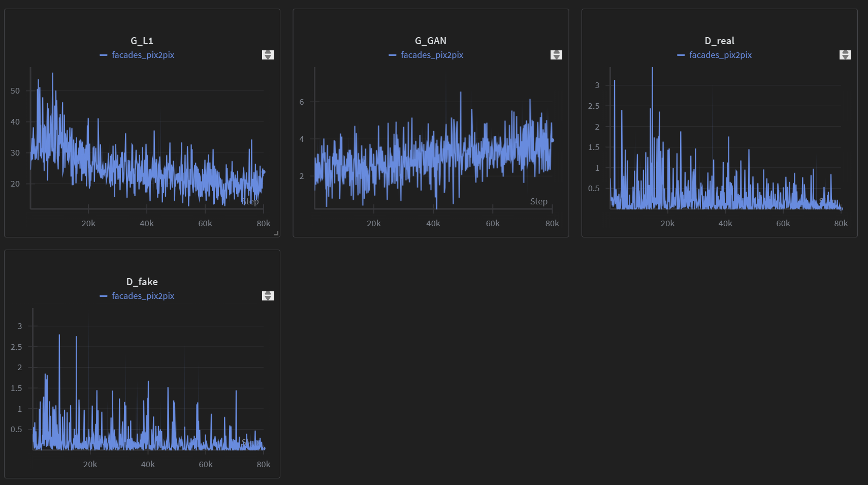Click the D_fake chart title
Screen dimensions: 868x485
pyautogui.click(x=142, y=282)
